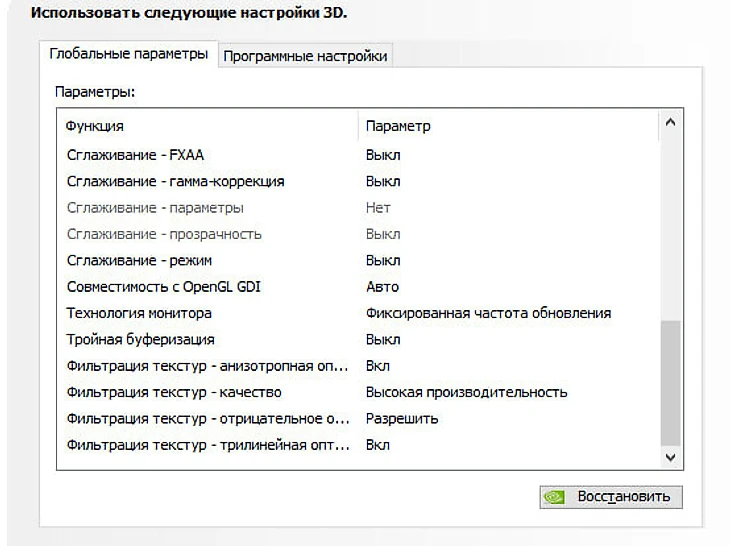Click the Параметр column header

398,126
